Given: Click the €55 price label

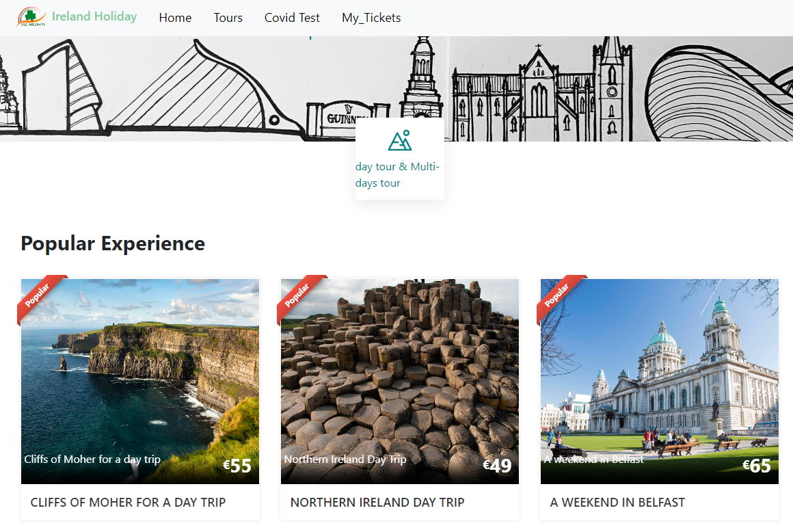Looking at the screenshot, I should click(237, 465).
